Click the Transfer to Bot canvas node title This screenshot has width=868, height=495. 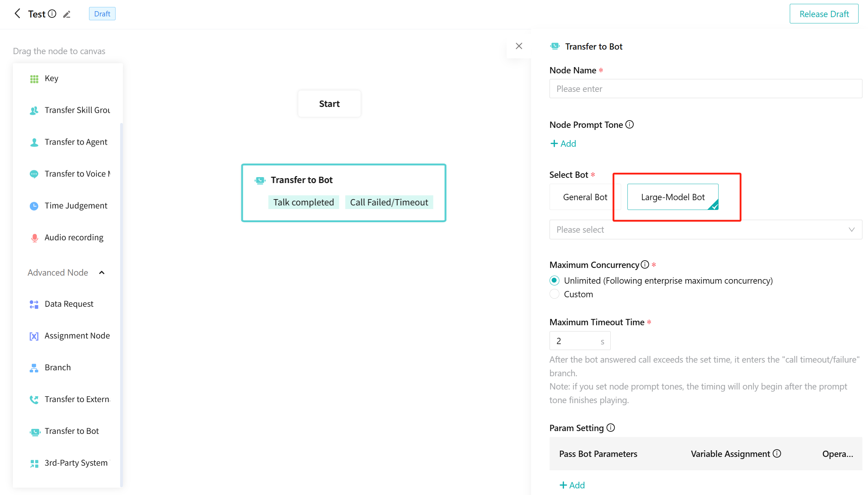pos(302,180)
